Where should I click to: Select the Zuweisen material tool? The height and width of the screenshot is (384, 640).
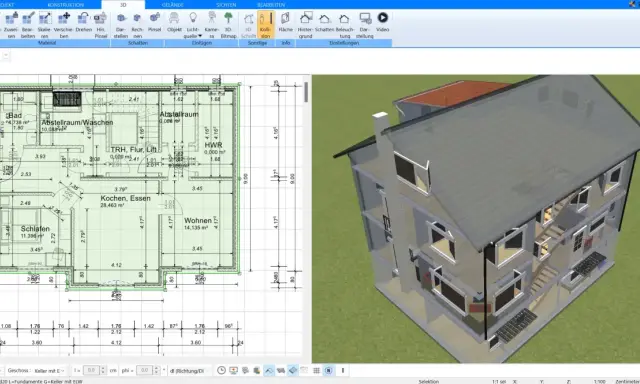point(11,24)
